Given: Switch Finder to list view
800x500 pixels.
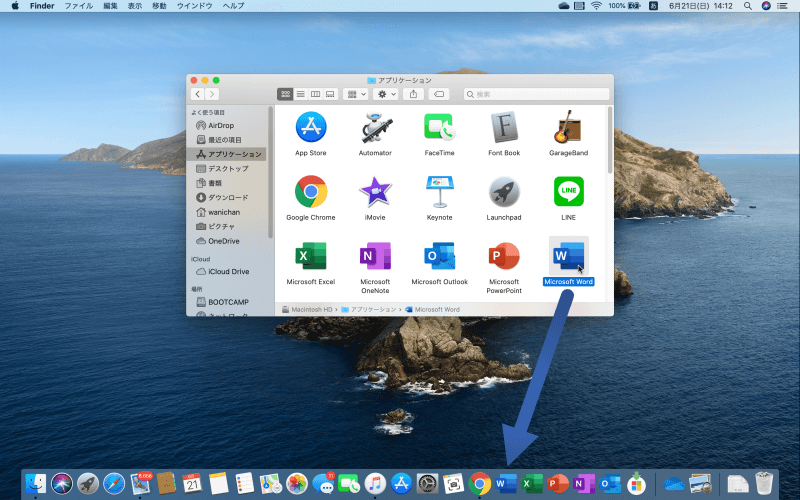Looking at the screenshot, I should pyautogui.click(x=301, y=94).
